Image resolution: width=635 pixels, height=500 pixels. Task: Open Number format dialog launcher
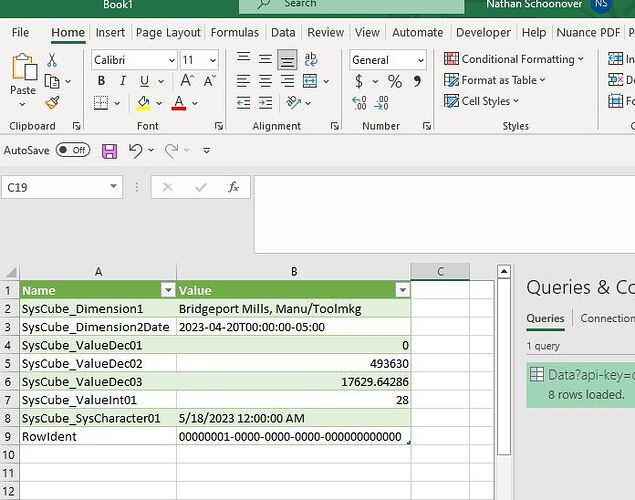coord(426,126)
